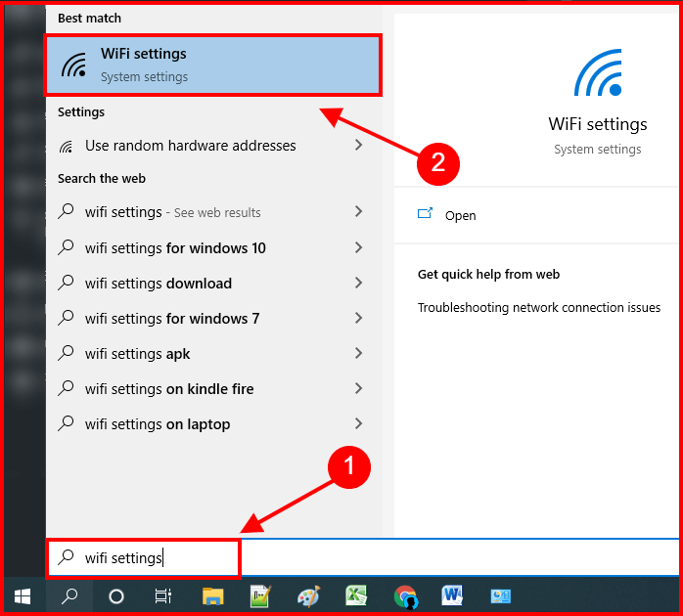The height and width of the screenshot is (616, 683).
Task: Click the Settings section header
Action: (x=81, y=112)
